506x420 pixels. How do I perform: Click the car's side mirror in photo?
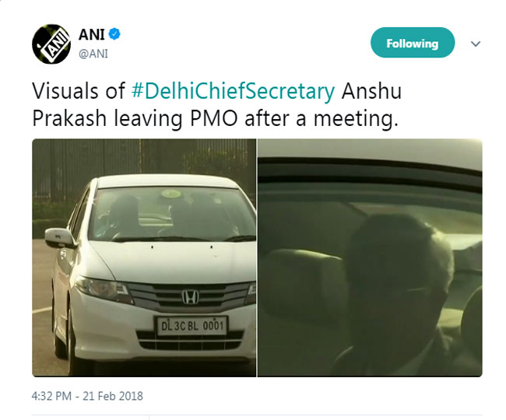coord(60,238)
